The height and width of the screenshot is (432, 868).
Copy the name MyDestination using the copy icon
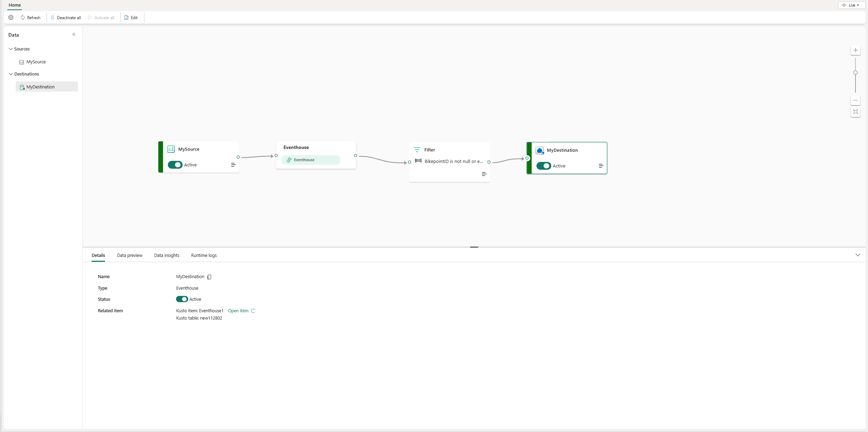pyautogui.click(x=209, y=277)
